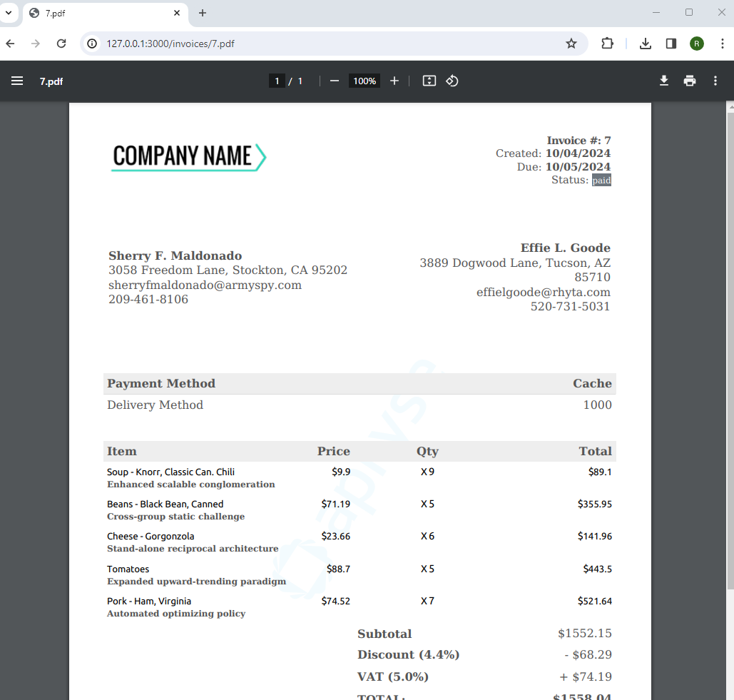
Task: Click phone number 520-731-5031
Action: click(x=570, y=307)
